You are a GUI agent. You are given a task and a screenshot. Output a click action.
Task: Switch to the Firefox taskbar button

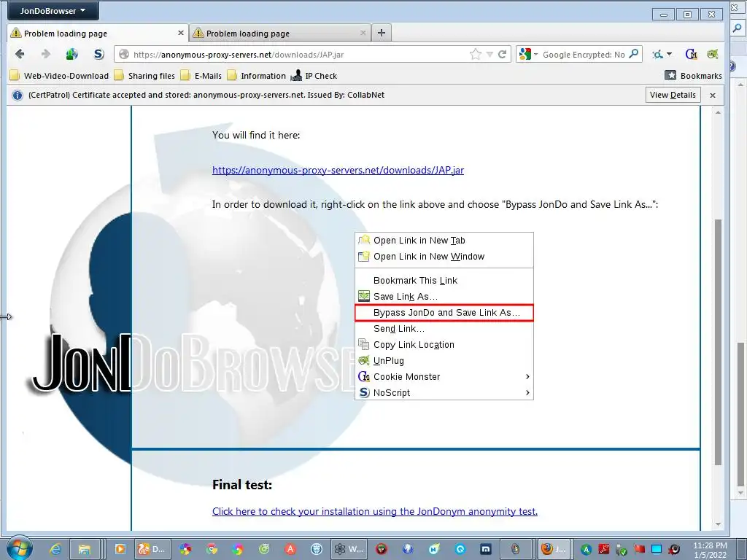(x=554, y=549)
